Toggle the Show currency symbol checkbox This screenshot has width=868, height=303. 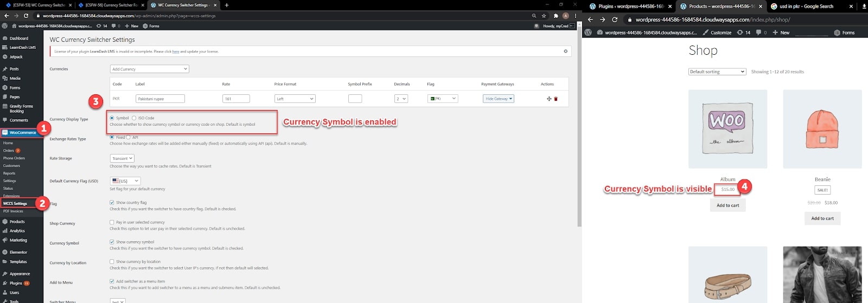[112, 242]
